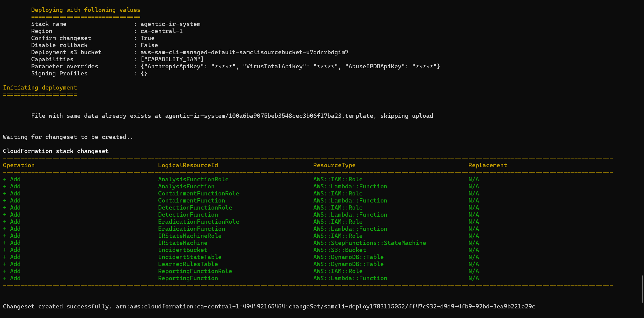The height and width of the screenshot is (318, 644).
Task: Click the stack name value agentic-ir-system
Action: tap(170, 24)
